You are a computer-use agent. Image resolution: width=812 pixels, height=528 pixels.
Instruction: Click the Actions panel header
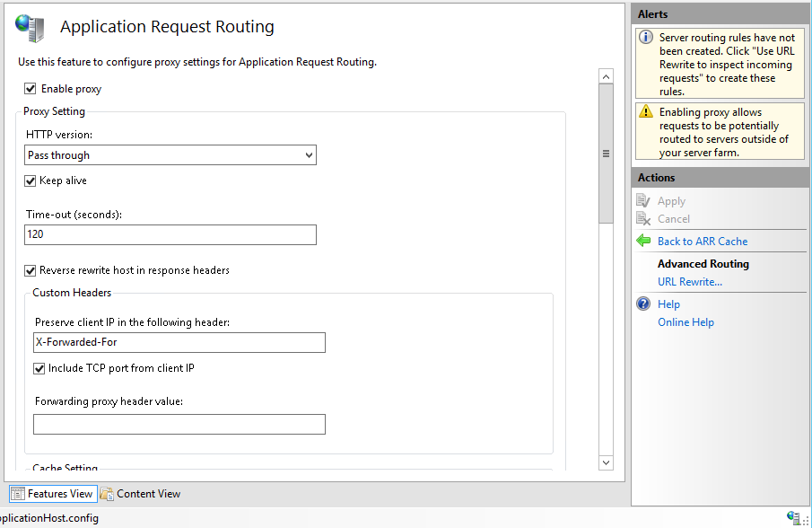tap(720, 177)
